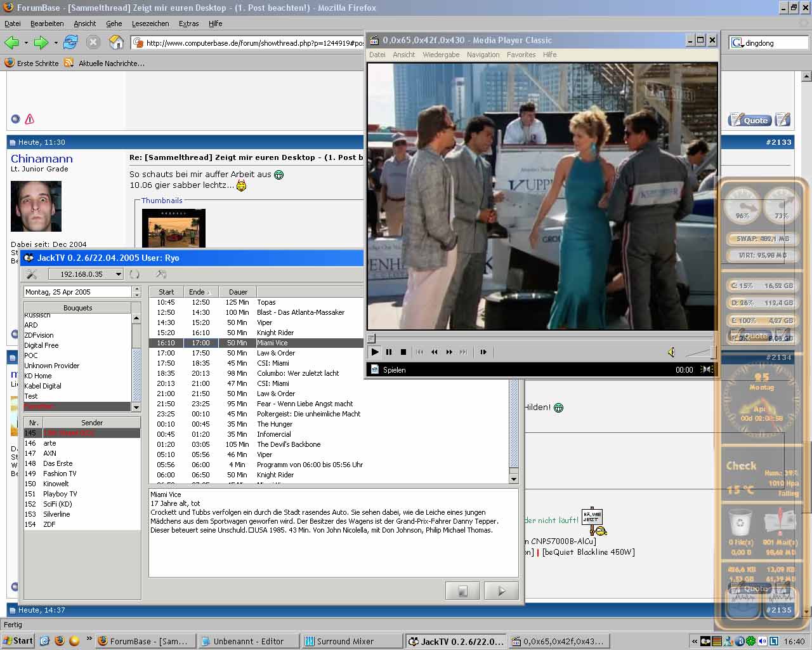The width and height of the screenshot is (812, 650).
Task: Select sender 154 ZDF
Action: [x=82, y=524]
